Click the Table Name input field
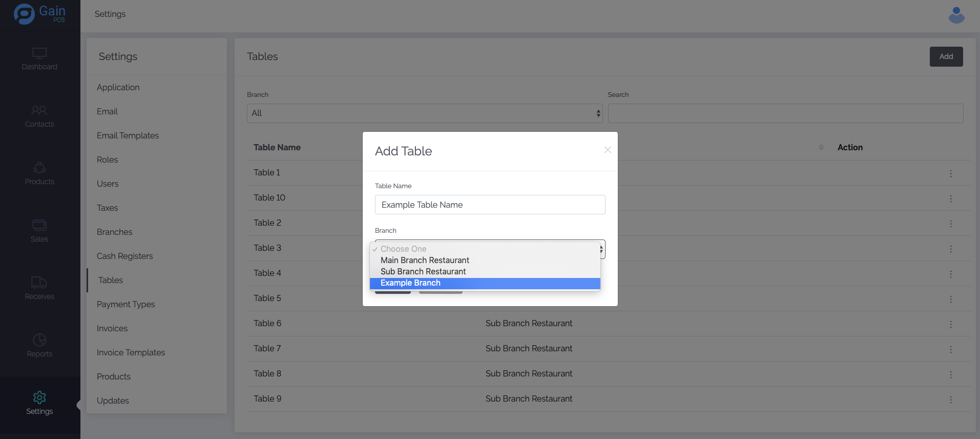980x439 pixels. point(490,205)
